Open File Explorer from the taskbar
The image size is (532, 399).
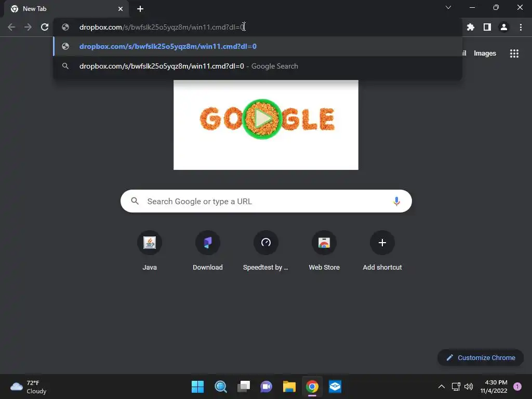coord(289,387)
